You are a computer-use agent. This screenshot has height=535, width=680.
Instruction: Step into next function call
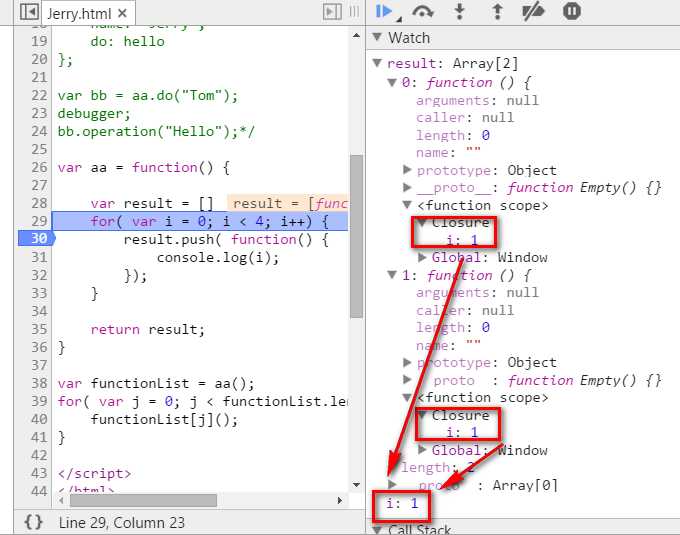pyautogui.click(x=460, y=11)
